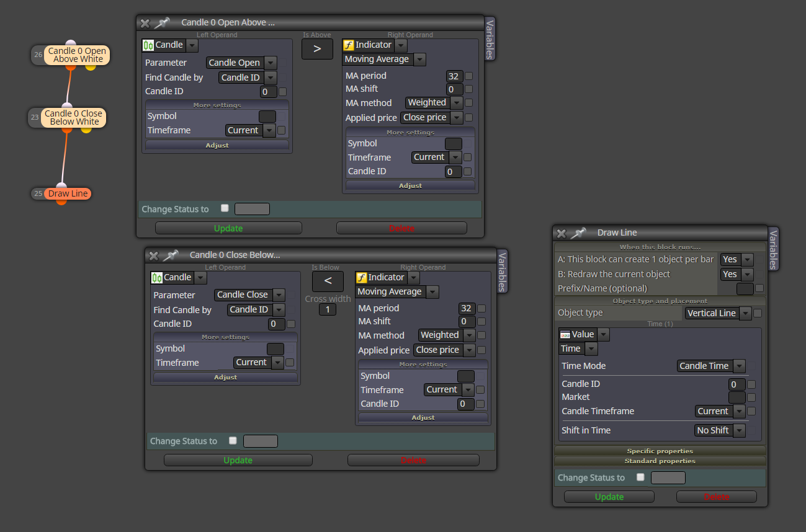Toggle Change Status to checkbox in Close Below panel

point(233,441)
